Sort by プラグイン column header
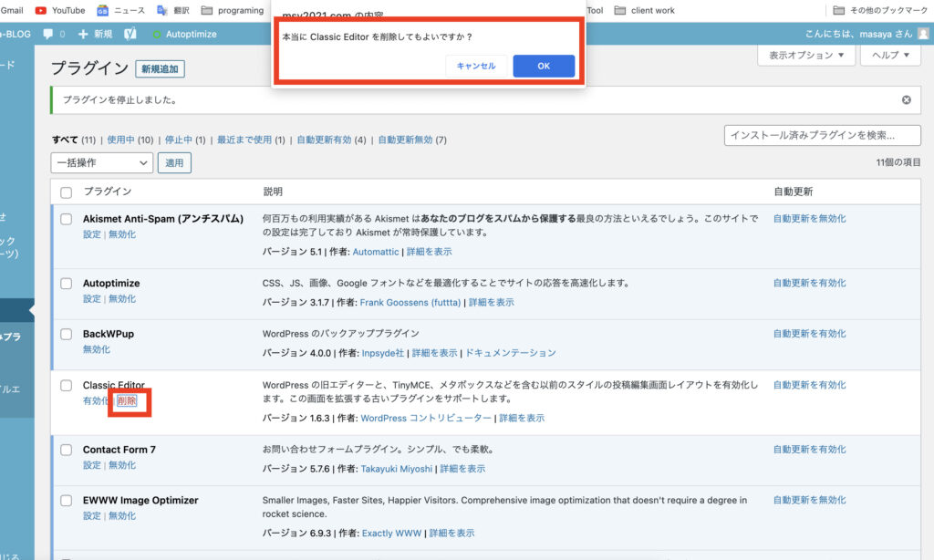Image resolution: width=934 pixels, height=560 pixels. coord(108,192)
